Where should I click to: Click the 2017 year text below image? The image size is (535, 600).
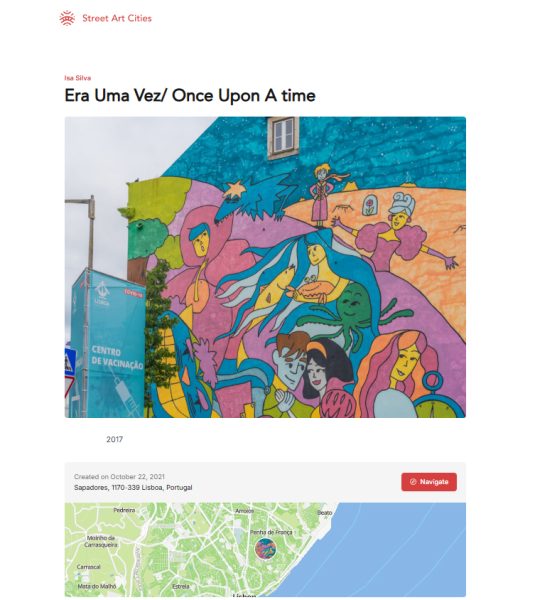click(114, 439)
